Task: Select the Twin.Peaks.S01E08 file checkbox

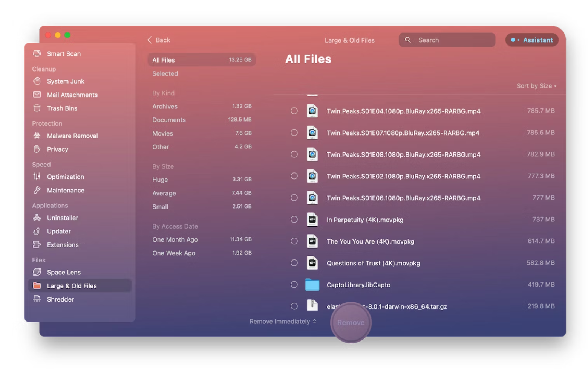Action: [294, 154]
